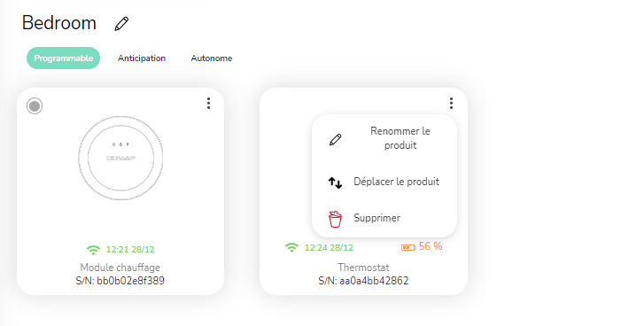Select the Programmable mode
Screen dimensions: 644x326
pyautogui.click(x=63, y=58)
